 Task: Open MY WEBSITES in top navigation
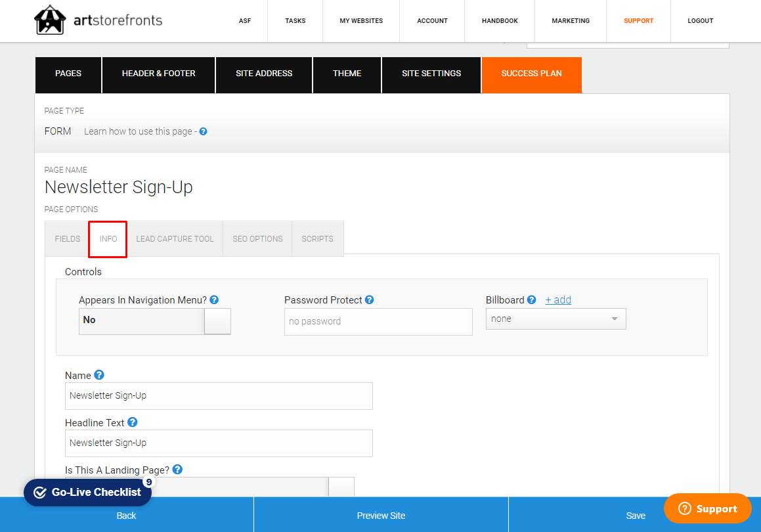[361, 21]
